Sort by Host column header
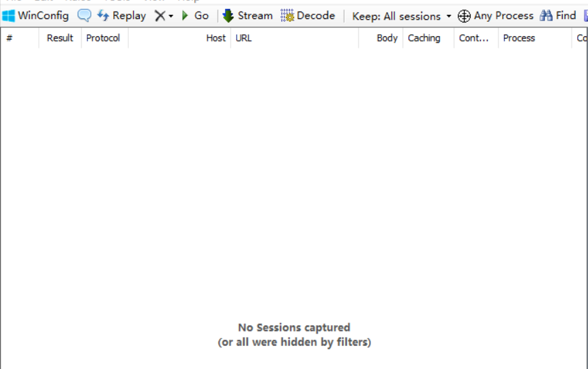This screenshot has height=369, width=588. [x=179, y=38]
